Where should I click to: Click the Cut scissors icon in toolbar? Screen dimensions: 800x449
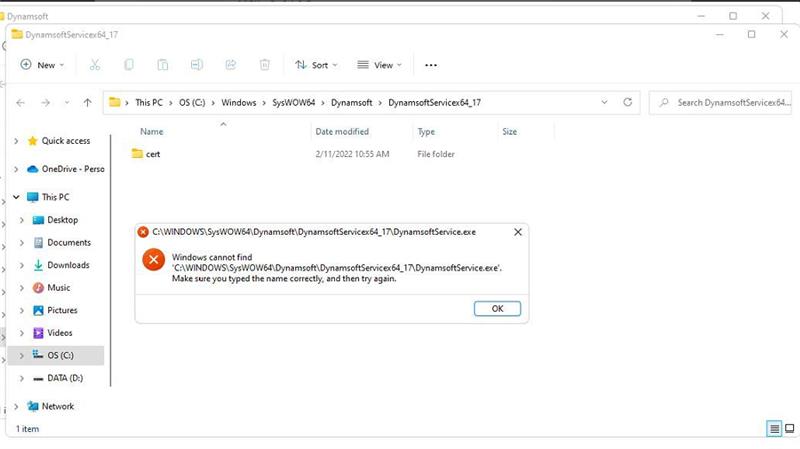tap(95, 65)
